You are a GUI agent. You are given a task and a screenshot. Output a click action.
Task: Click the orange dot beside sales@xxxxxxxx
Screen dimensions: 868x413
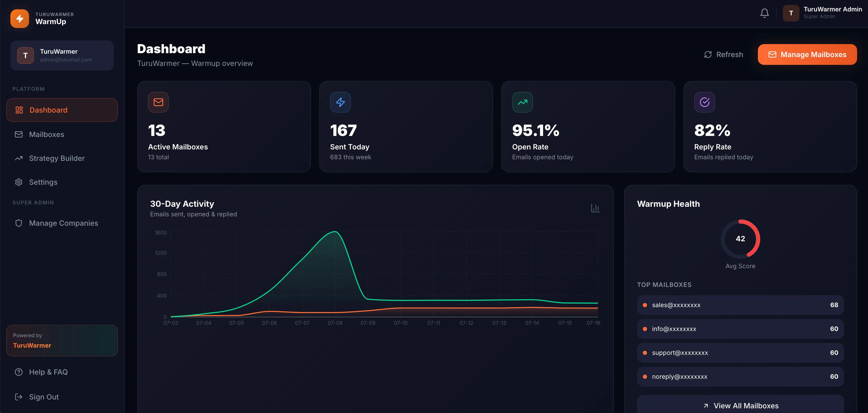click(645, 305)
